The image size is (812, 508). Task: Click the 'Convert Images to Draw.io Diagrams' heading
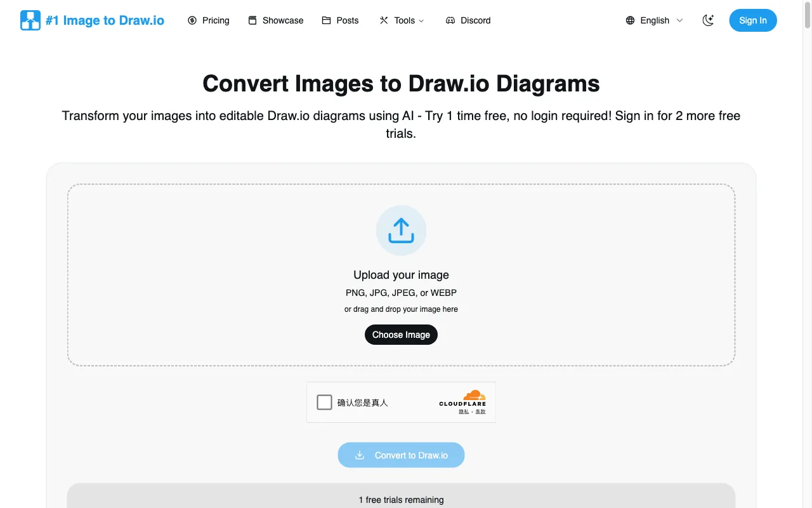click(x=401, y=84)
